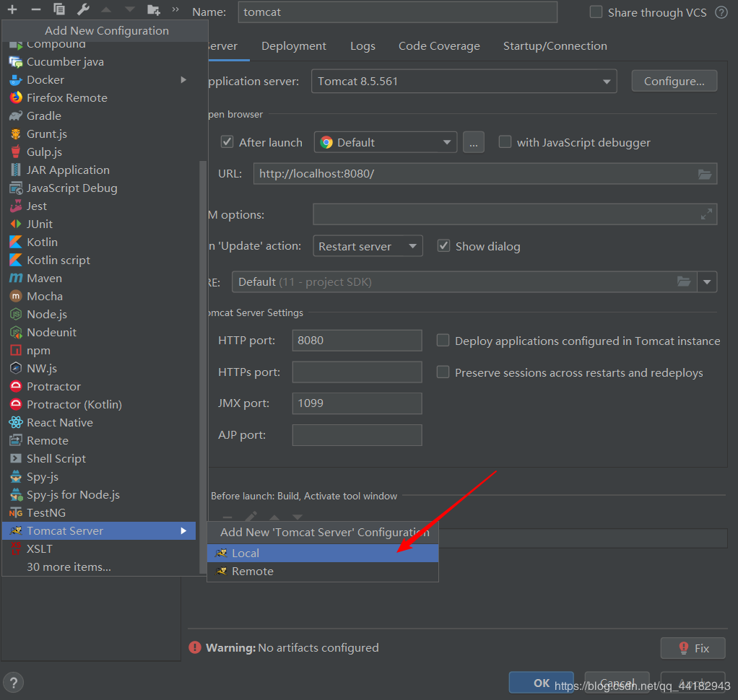Click the remove configuration minus icon
The width and height of the screenshot is (738, 700).
(36, 9)
